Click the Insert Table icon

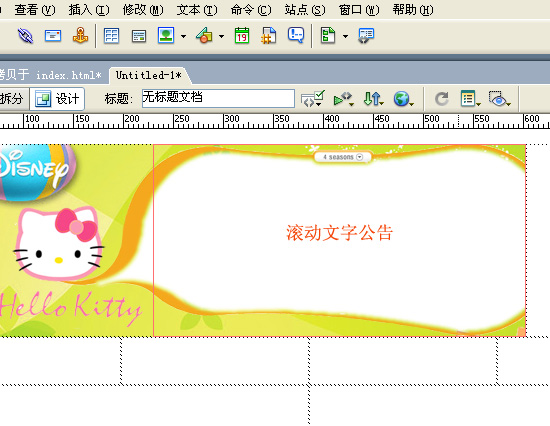tap(112, 35)
